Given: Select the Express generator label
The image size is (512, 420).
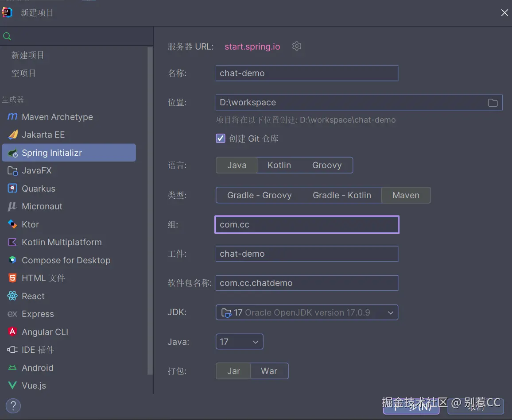Looking at the screenshot, I should click(38, 314).
